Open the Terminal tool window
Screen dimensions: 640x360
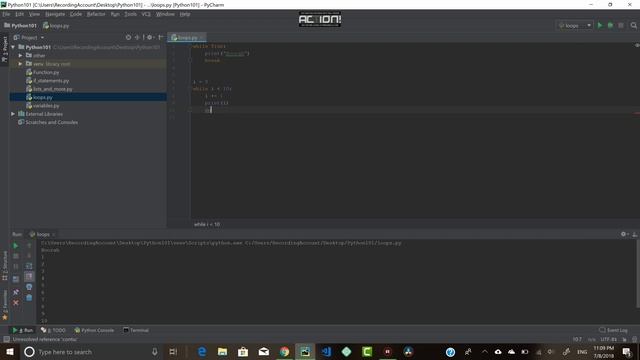[x=136, y=330]
